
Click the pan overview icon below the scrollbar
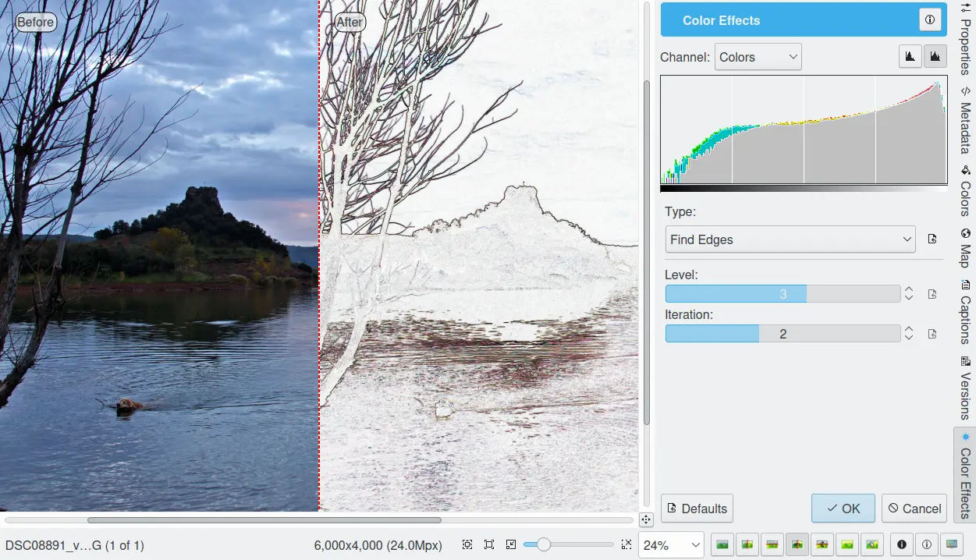tap(646, 520)
